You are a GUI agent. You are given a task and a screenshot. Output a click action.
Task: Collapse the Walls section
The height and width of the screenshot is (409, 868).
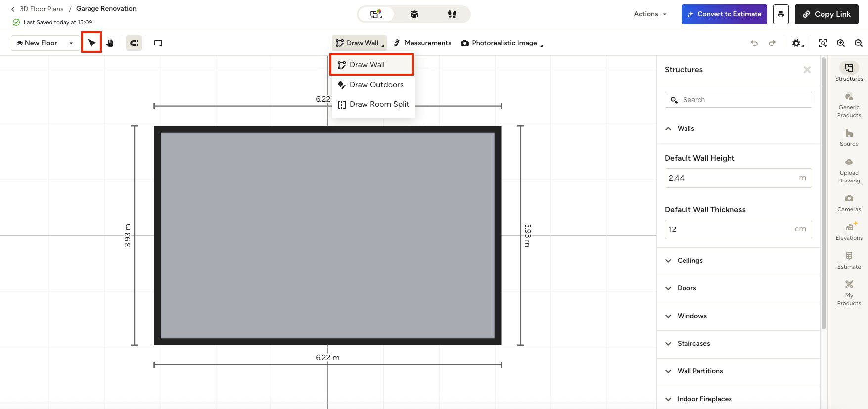(738, 129)
